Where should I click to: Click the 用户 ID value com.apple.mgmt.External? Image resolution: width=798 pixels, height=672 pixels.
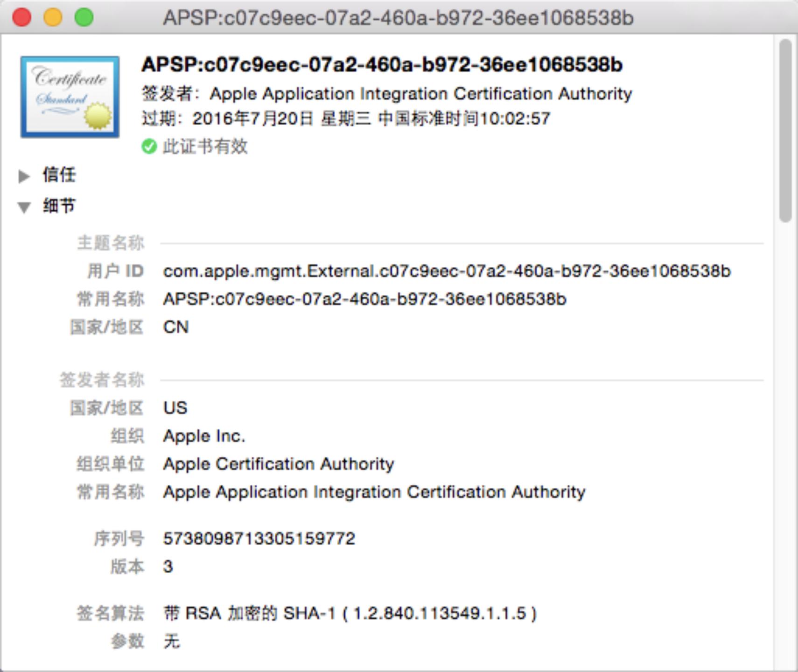(447, 271)
